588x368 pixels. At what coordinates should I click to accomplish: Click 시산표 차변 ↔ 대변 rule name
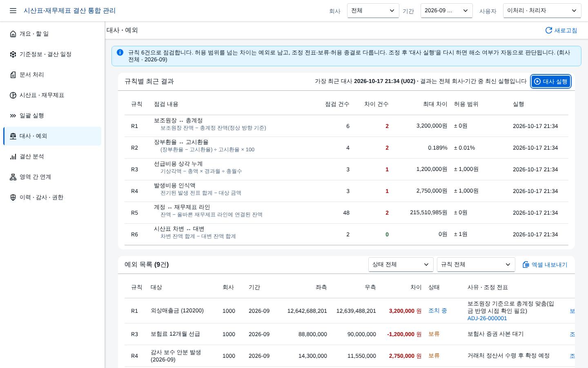(179, 229)
